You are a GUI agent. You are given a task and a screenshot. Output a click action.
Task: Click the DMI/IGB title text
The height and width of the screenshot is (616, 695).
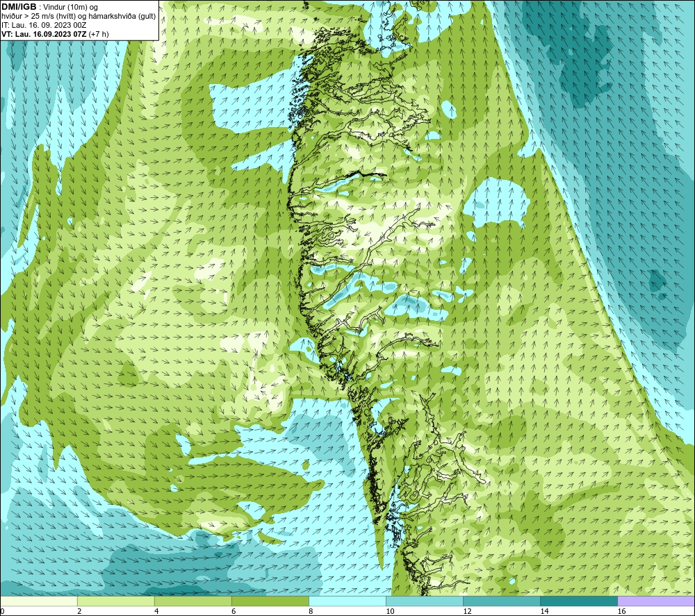click(x=19, y=7)
